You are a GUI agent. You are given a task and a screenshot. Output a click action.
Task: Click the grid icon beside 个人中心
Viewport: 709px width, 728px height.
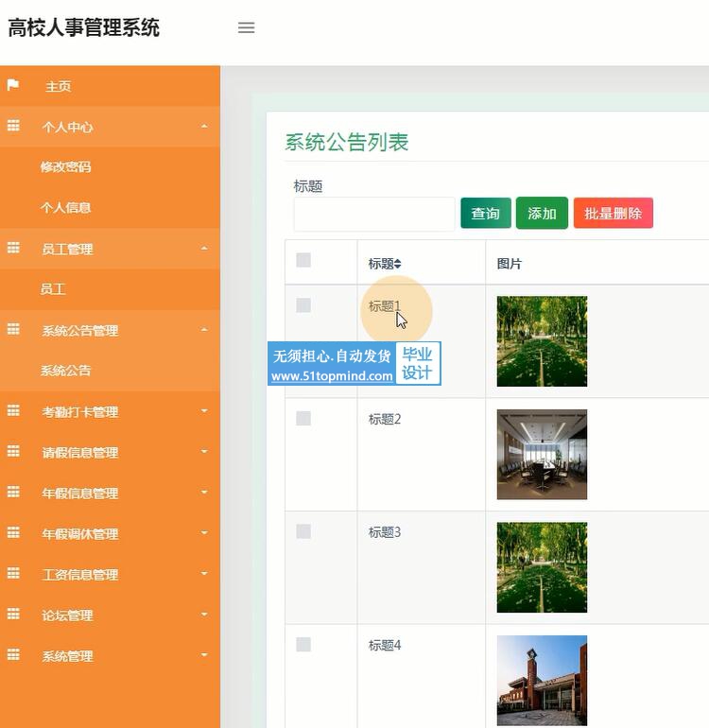pyautogui.click(x=13, y=126)
